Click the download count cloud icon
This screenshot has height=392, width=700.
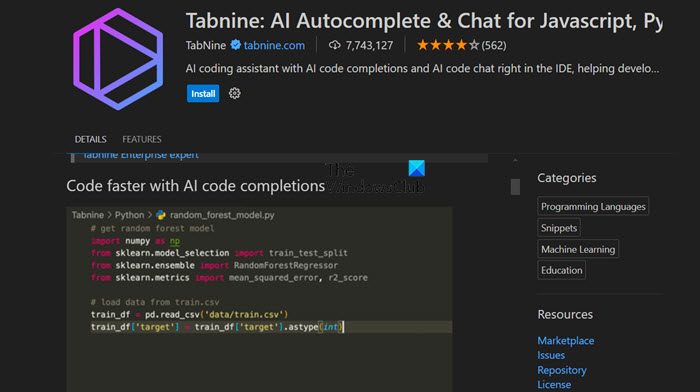tap(335, 45)
